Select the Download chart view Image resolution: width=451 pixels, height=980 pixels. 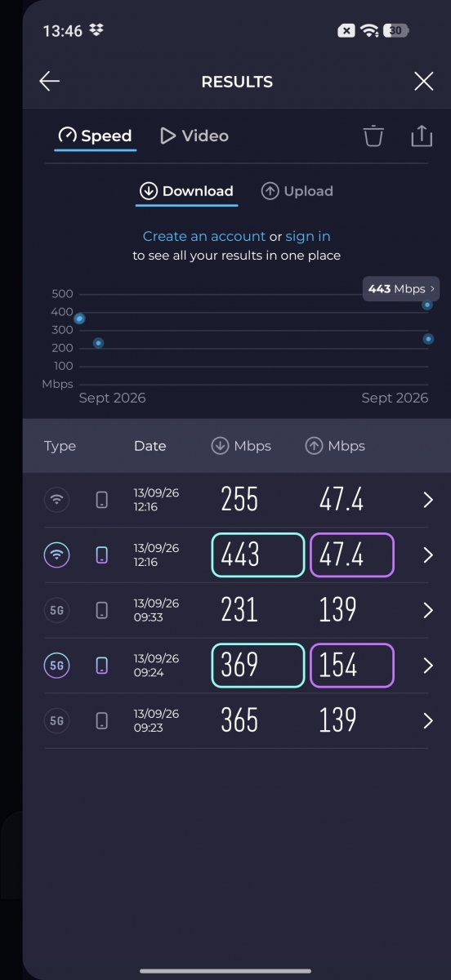186,191
